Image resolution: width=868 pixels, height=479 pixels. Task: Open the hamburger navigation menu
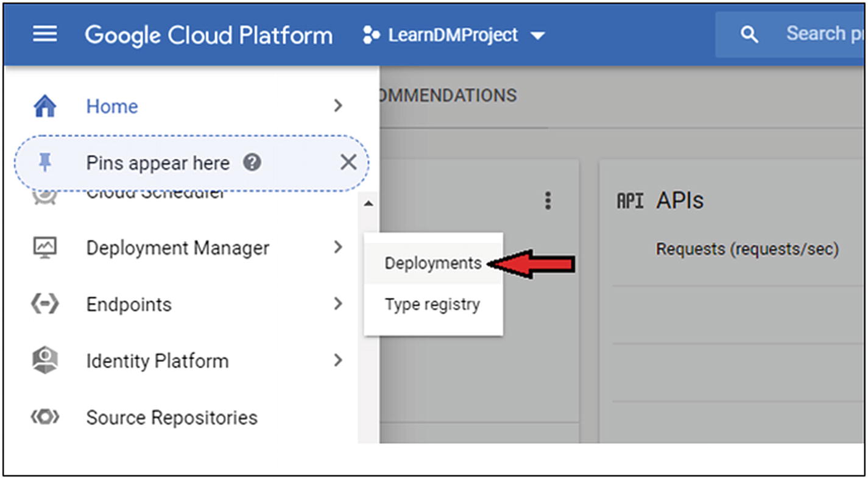click(x=44, y=34)
